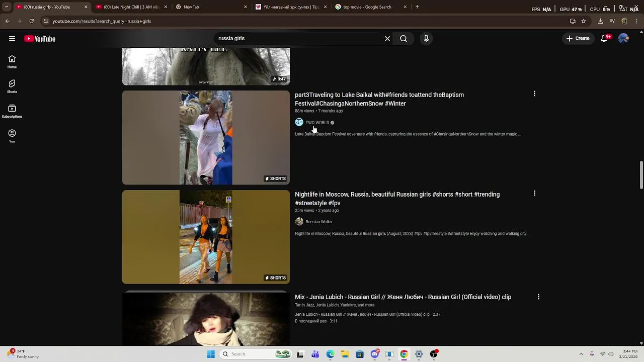644x362 pixels.
Task: Open TWO WORLD channel avatar
Action: (x=299, y=122)
